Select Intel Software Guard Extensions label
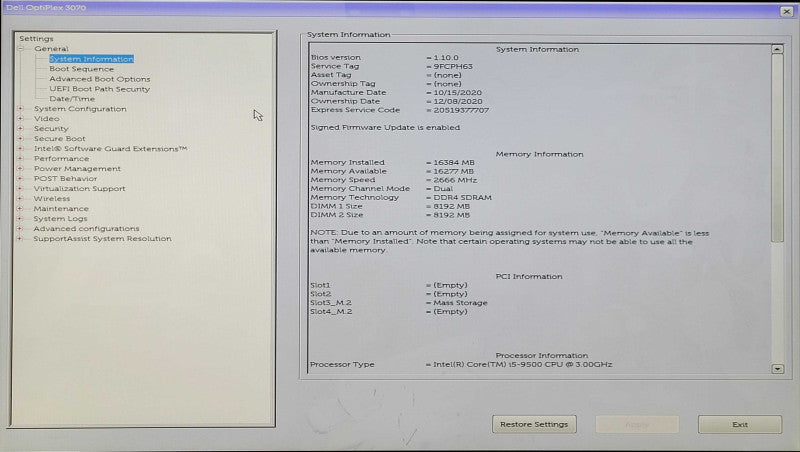The height and width of the screenshot is (452, 800). tap(110, 149)
